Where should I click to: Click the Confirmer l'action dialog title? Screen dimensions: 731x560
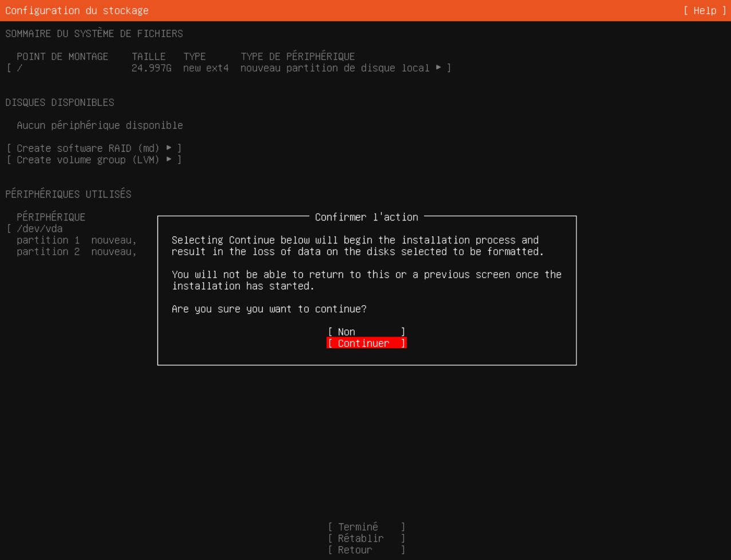[366, 217]
